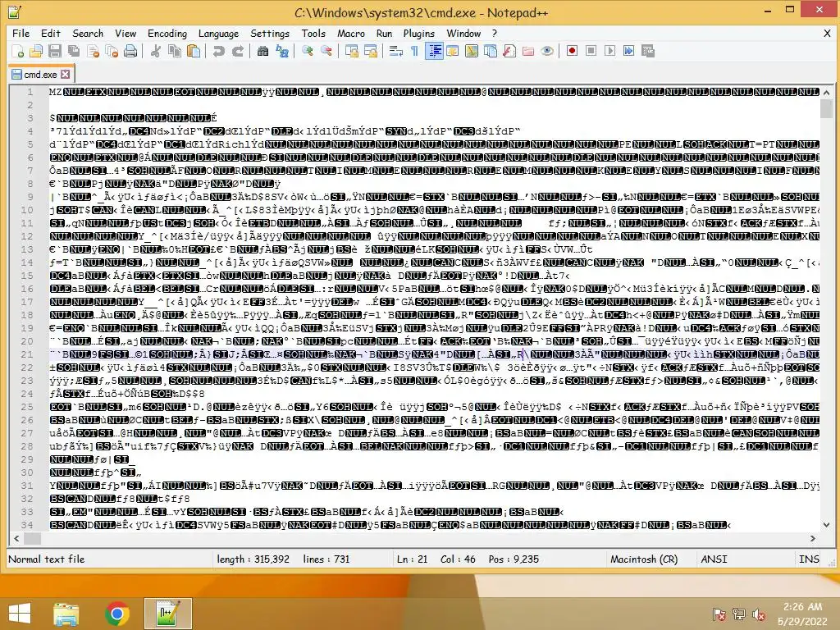Click the Save All toolbar icon
The image size is (840, 630).
click(x=73, y=51)
